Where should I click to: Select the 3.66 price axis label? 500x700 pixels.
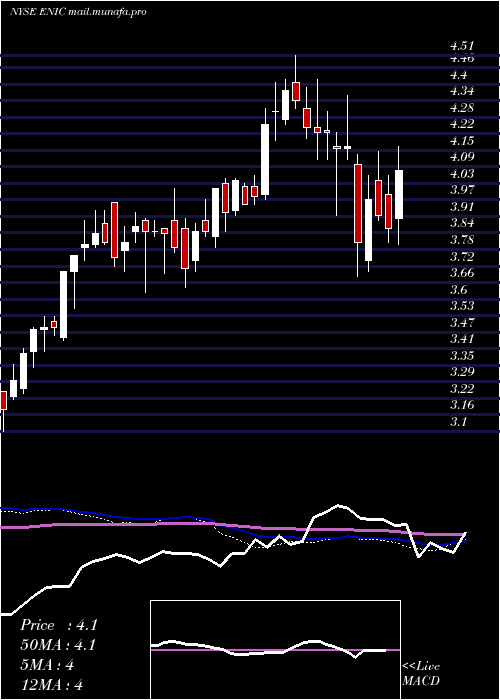[x=462, y=273]
